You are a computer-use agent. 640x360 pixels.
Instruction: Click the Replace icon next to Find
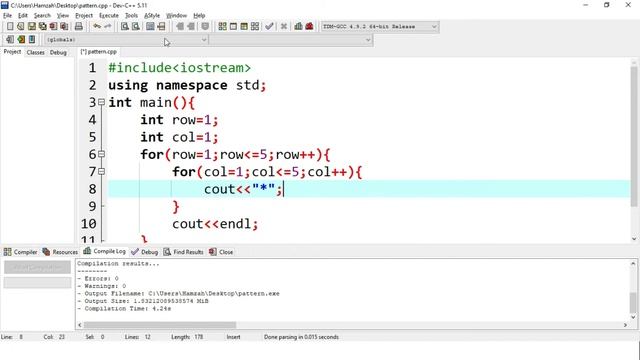(136, 27)
